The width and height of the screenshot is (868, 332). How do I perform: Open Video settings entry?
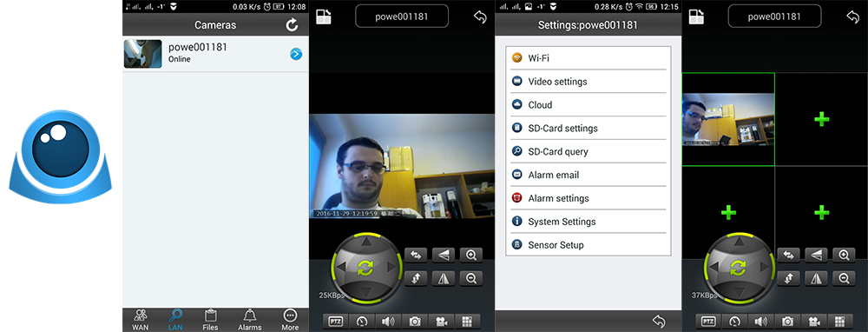pyautogui.click(x=589, y=82)
